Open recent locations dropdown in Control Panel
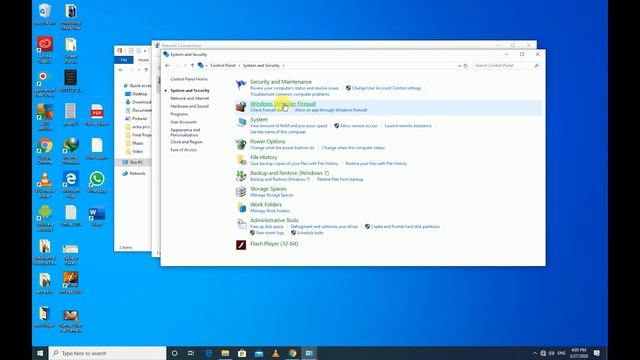This screenshot has height=360, width=640. click(x=185, y=65)
